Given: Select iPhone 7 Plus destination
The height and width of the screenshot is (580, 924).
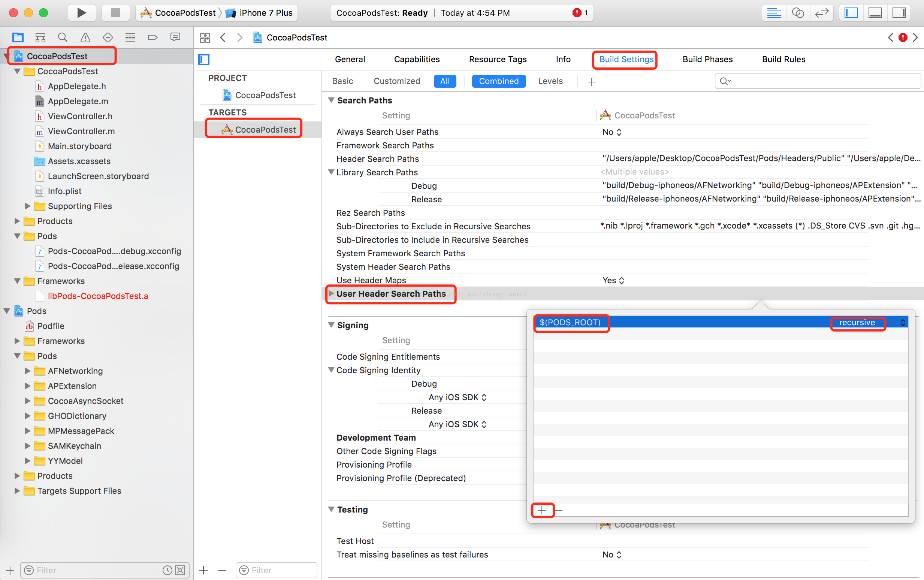Looking at the screenshot, I should 260,13.
